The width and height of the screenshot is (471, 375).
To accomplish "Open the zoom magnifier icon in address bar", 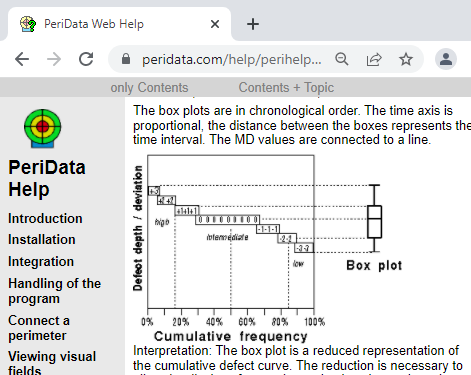I will [x=342, y=59].
